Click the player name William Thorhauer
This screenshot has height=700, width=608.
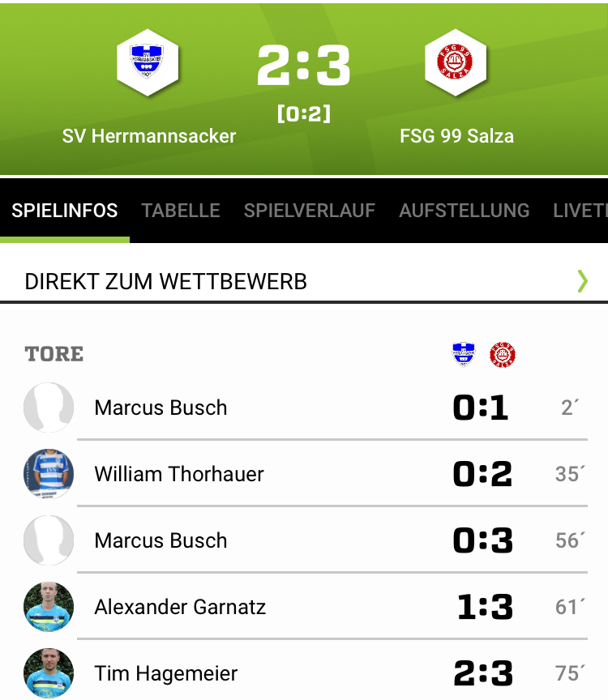pos(179,474)
